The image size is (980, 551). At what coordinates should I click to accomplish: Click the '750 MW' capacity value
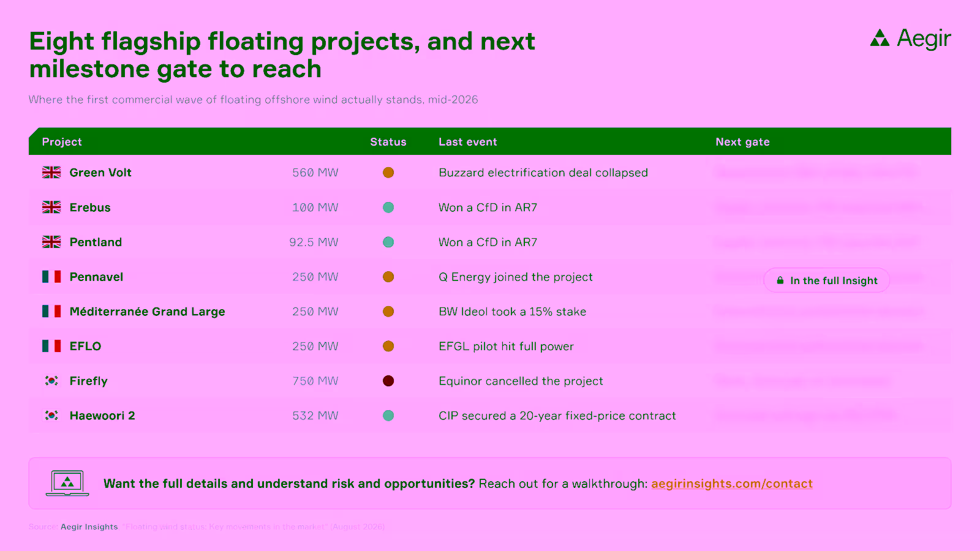pos(315,381)
